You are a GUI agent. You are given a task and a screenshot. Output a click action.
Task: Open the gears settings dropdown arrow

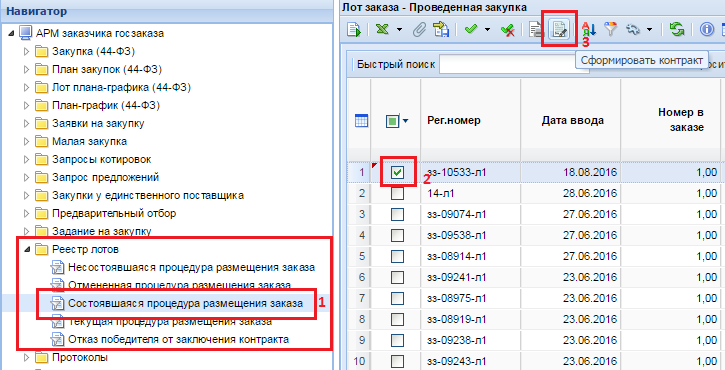[649, 30]
